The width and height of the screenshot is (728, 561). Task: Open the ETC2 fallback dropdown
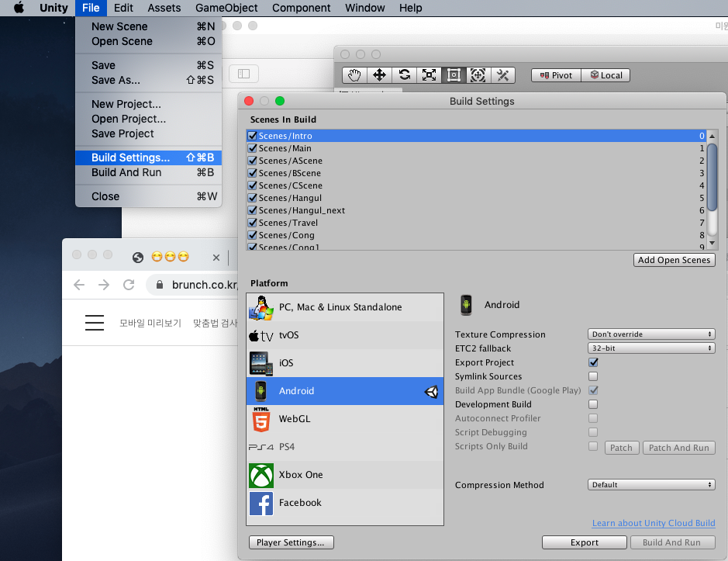click(651, 348)
